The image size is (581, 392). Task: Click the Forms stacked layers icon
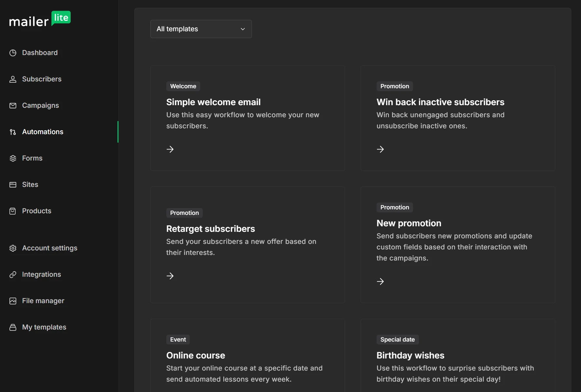13,158
